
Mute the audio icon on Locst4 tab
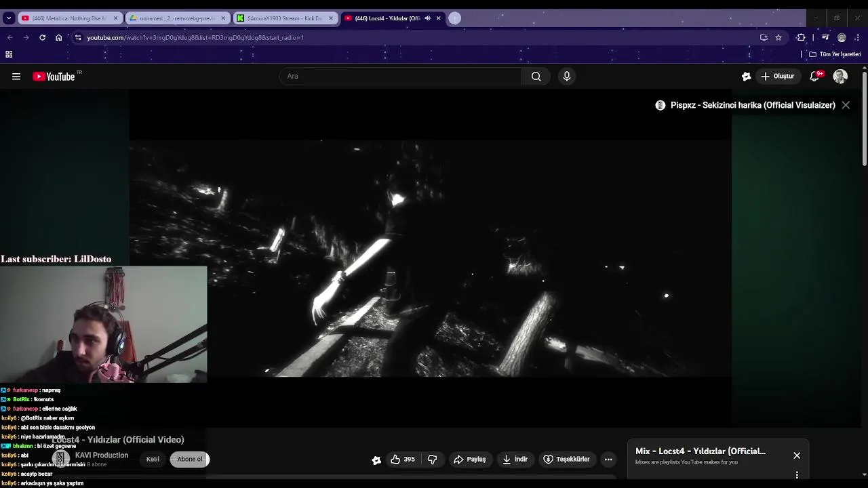[x=427, y=18]
